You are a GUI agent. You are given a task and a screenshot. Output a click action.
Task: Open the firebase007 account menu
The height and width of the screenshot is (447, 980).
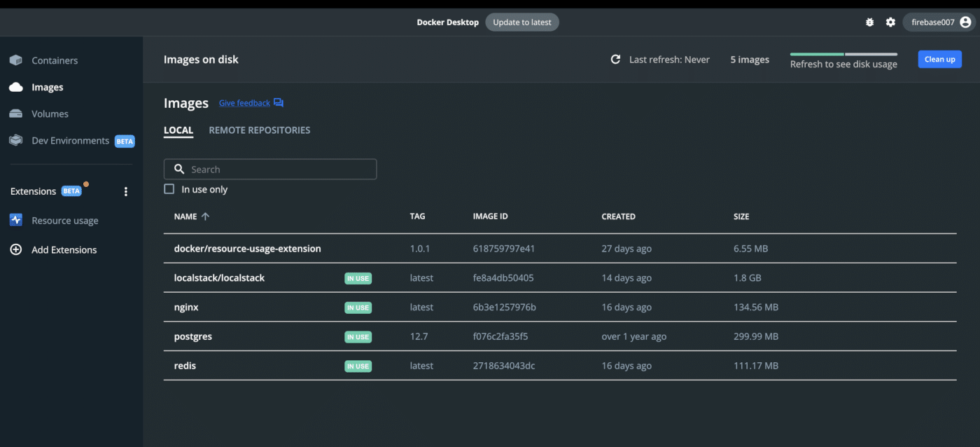938,22
